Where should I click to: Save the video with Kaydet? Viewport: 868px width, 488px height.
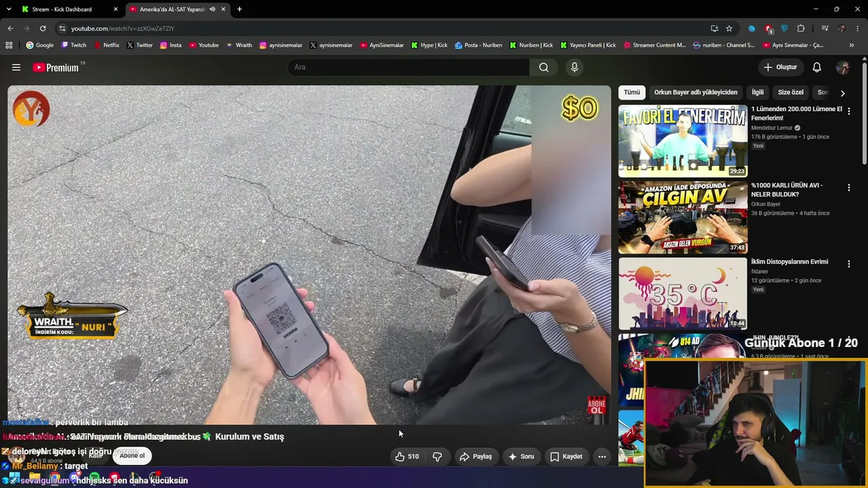pos(566,457)
